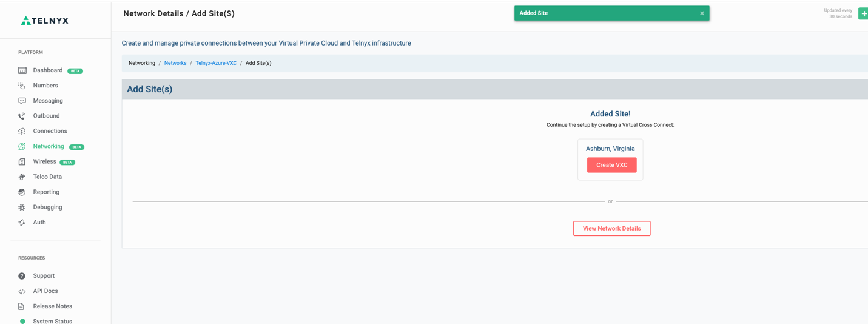Click the System Status green dot
This screenshot has height=324, width=868.
click(x=22, y=321)
